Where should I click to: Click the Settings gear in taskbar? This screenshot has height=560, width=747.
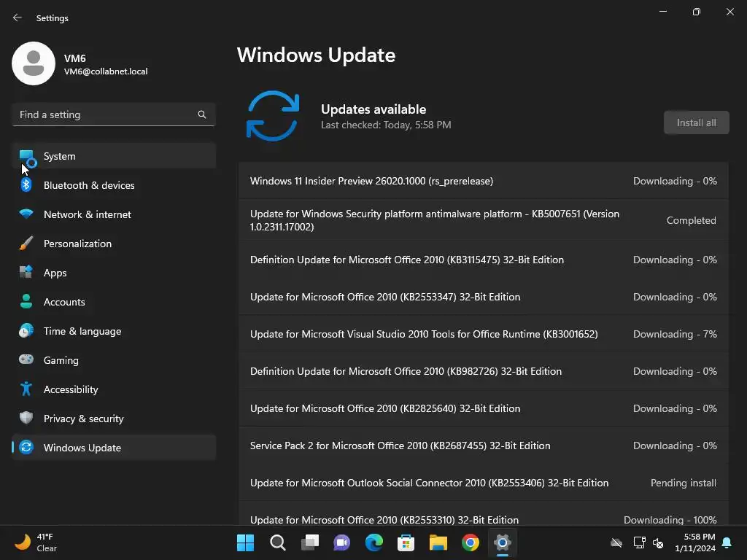502,542
